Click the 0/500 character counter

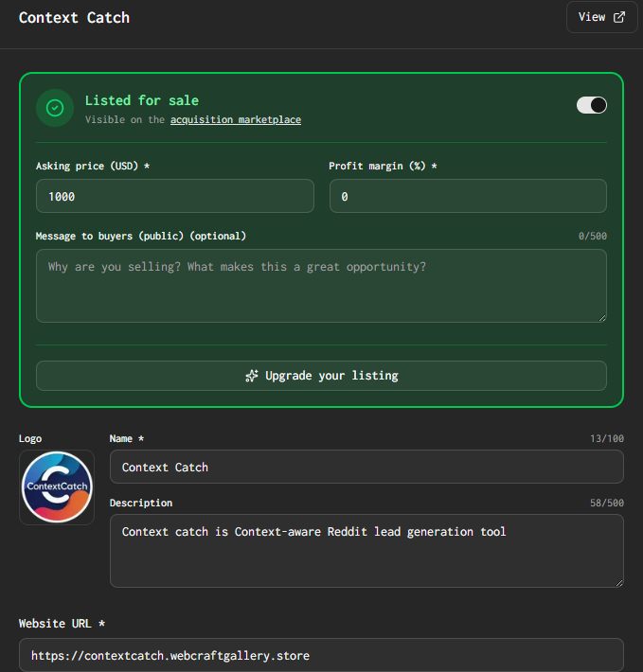(x=593, y=236)
